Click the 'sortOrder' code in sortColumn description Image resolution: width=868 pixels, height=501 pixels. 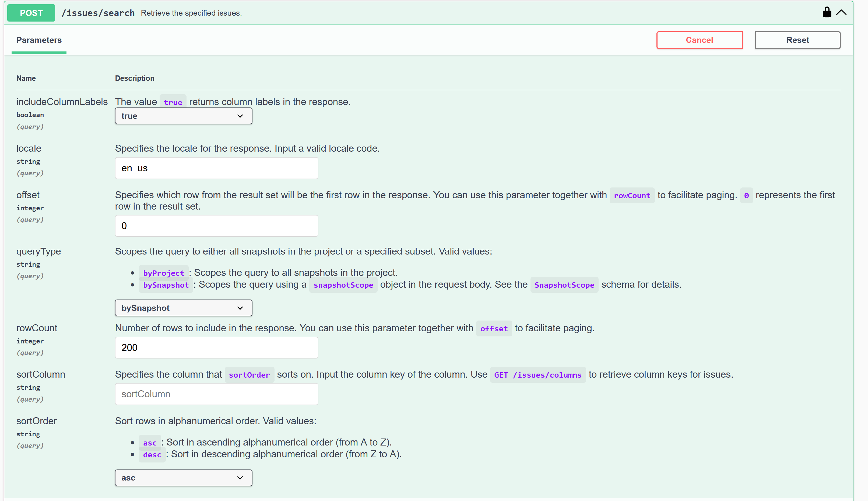(x=249, y=375)
